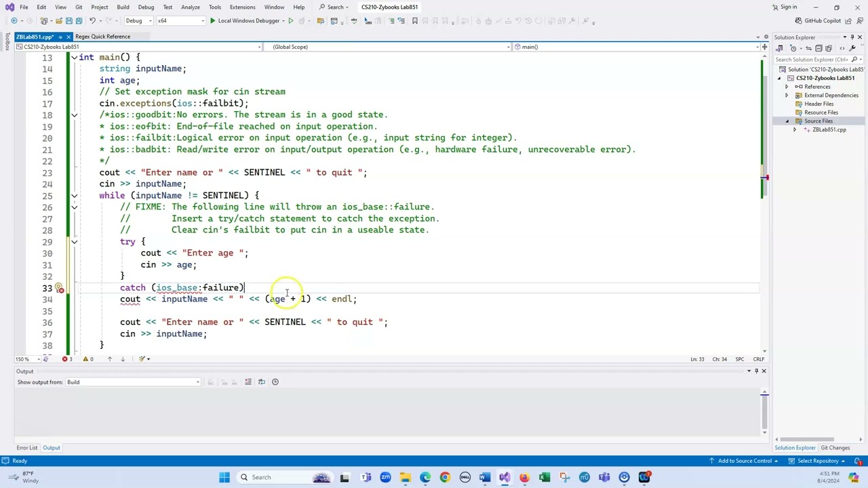Image resolution: width=868 pixels, height=488 pixels.
Task: Click the Navigate Backward arrow icon
Action: point(14,21)
